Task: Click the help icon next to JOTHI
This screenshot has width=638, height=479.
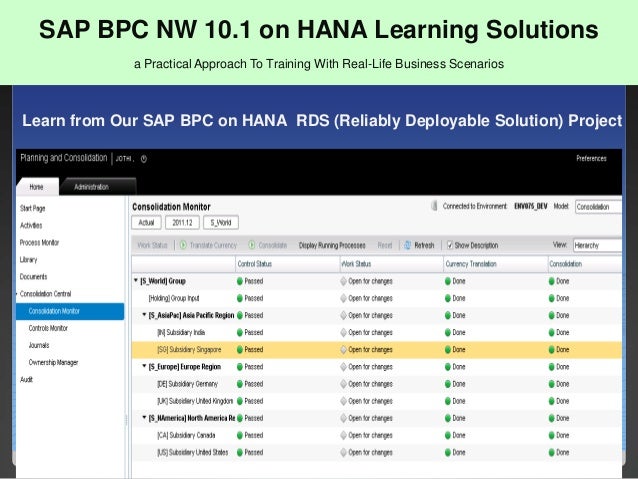Action: tap(144, 159)
